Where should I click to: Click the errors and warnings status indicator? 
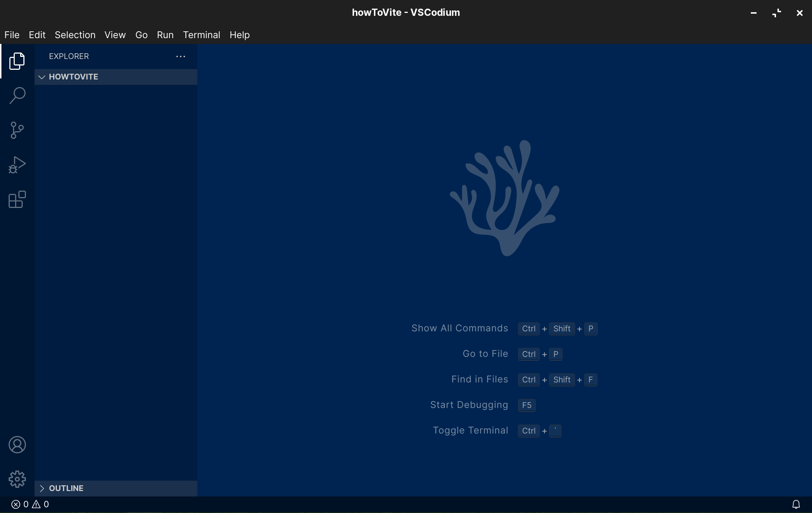(x=30, y=504)
